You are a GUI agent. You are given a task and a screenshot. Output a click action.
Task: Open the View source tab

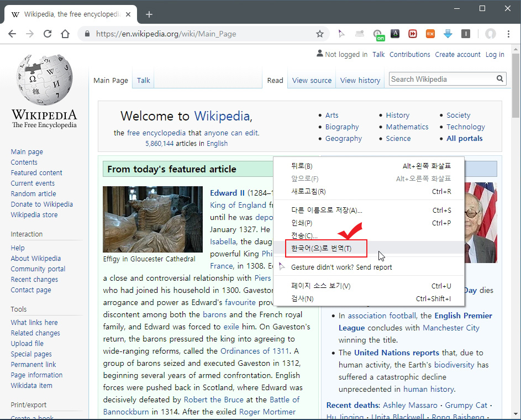point(312,81)
